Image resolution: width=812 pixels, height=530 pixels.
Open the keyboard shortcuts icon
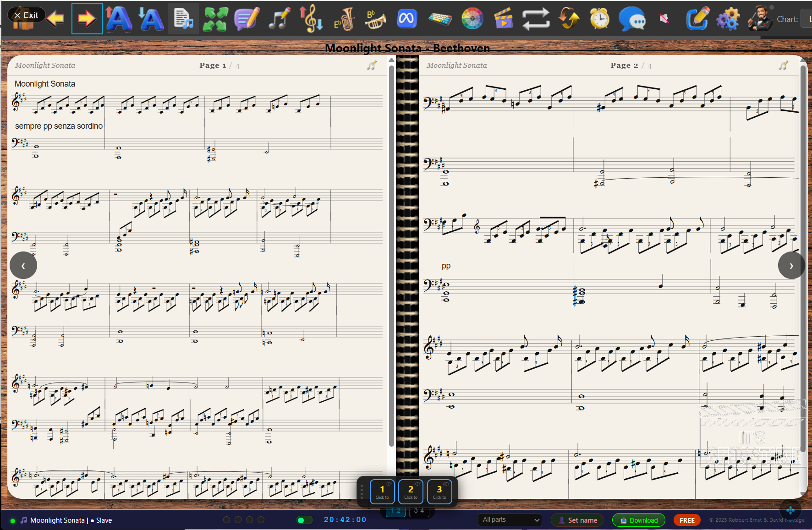pos(440,19)
